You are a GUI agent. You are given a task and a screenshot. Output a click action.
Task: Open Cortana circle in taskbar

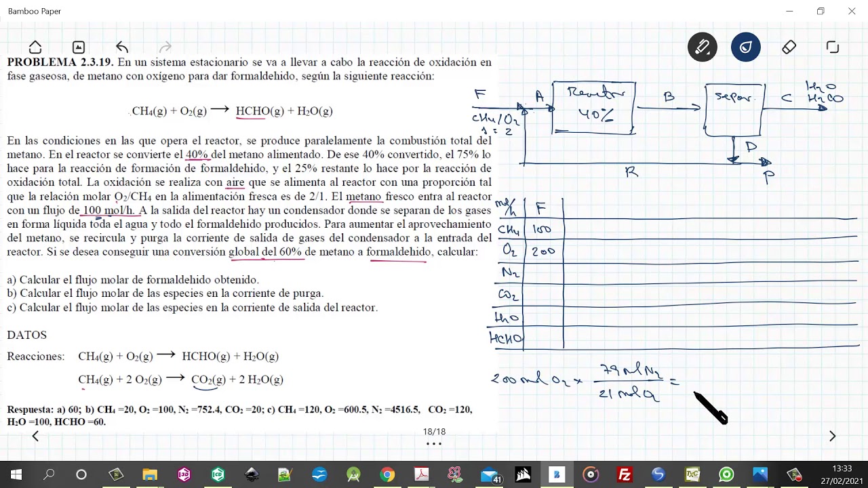tap(81, 474)
